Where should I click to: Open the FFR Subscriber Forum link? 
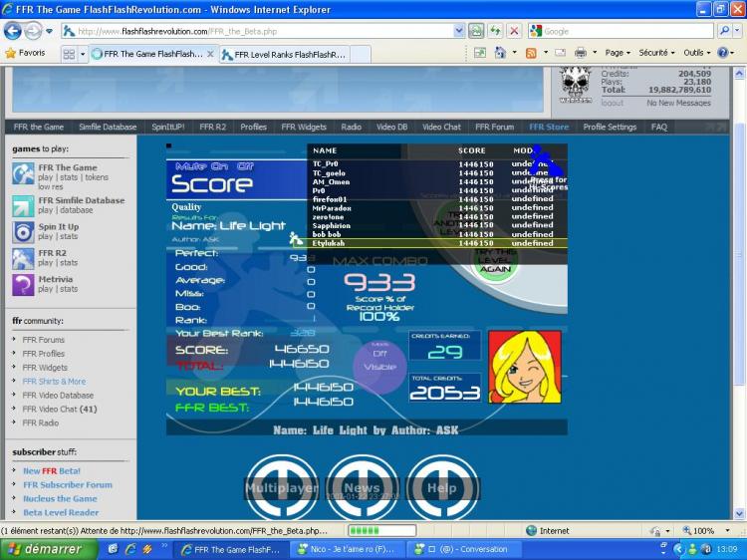pyautogui.click(x=68, y=485)
